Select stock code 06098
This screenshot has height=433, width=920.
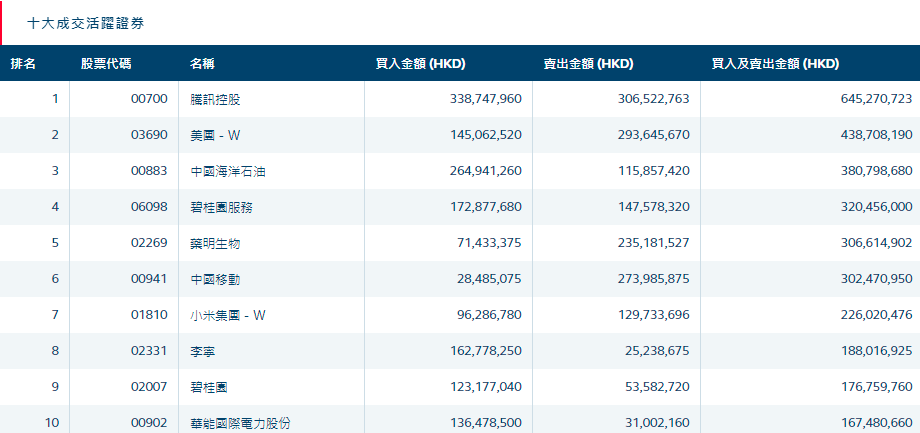[x=149, y=207]
